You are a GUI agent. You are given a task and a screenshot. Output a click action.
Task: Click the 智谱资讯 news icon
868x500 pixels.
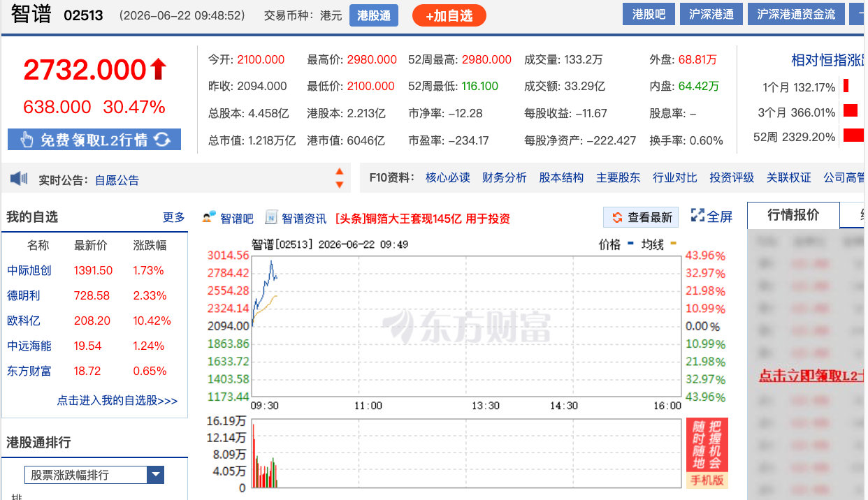pos(271,218)
